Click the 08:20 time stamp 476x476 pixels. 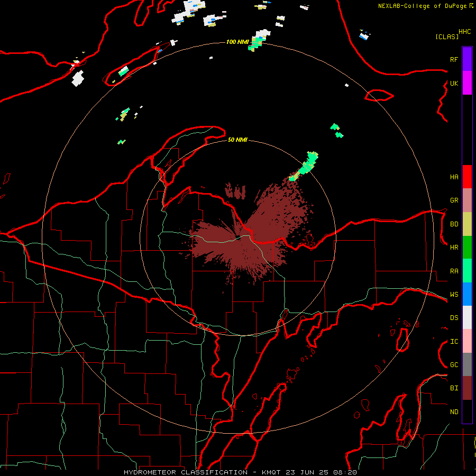pos(345,472)
